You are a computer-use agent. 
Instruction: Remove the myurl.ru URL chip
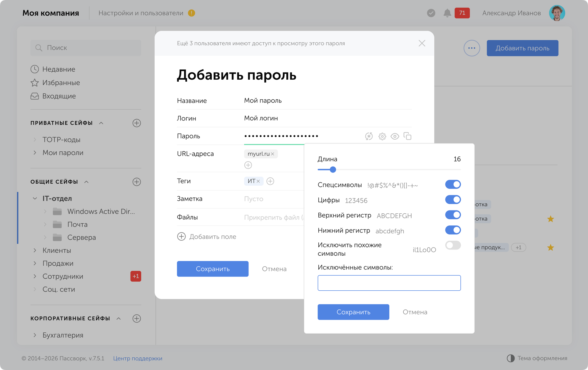[272, 154]
